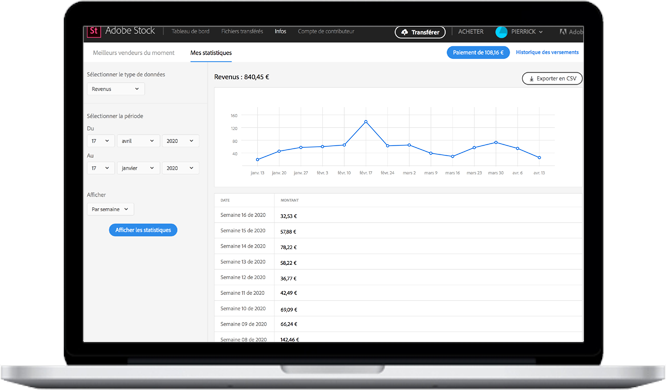The height and width of the screenshot is (390, 666).
Task: Click the cloud upload icon in Transférer
Action: pyautogui.click(x=404, y=32)
